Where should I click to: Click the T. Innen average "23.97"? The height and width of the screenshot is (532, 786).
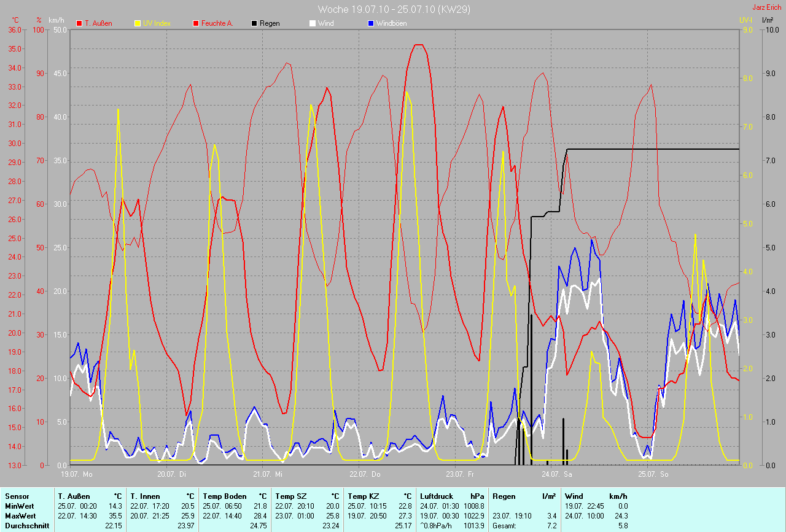click(x=186, y=526)
